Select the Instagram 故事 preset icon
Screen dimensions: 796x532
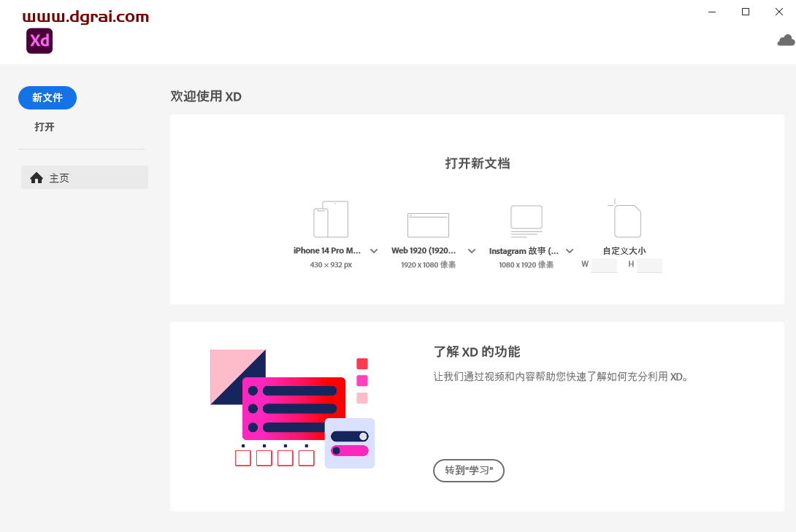pos(525,219)
